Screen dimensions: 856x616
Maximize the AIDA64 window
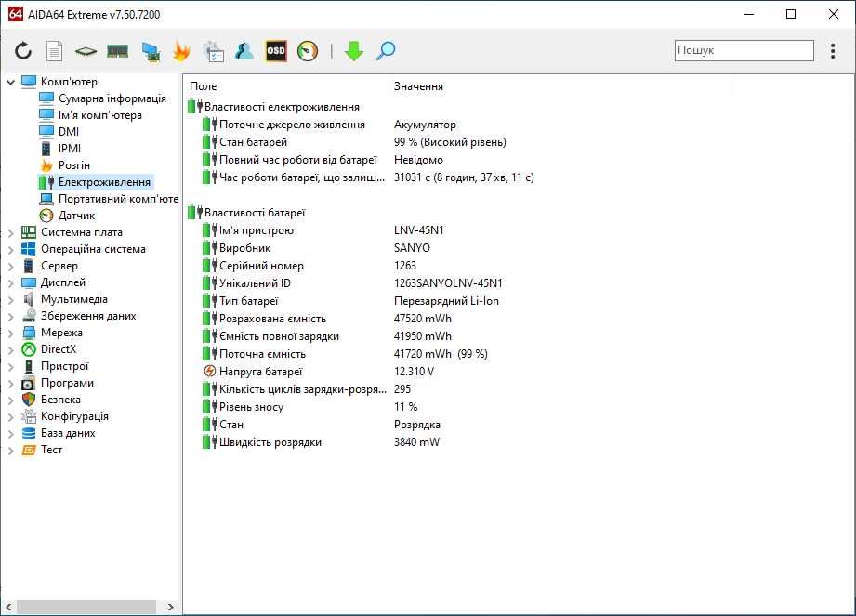click(x=791, y=14)
